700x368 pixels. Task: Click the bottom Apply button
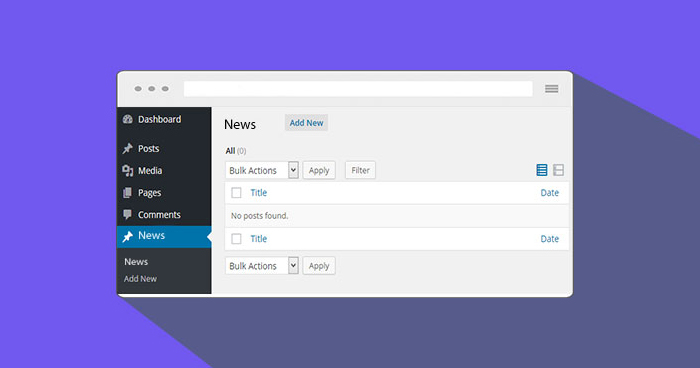[x=319, y=266]
